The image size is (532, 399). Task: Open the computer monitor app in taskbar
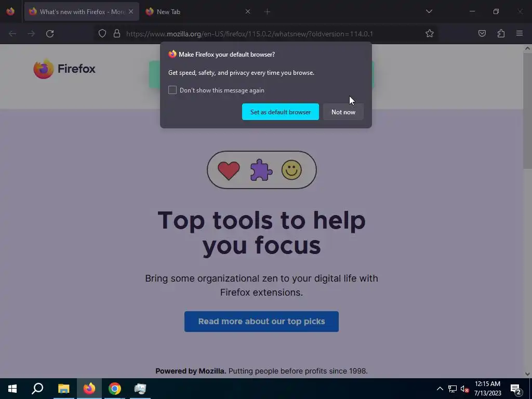tap(140, 389)
